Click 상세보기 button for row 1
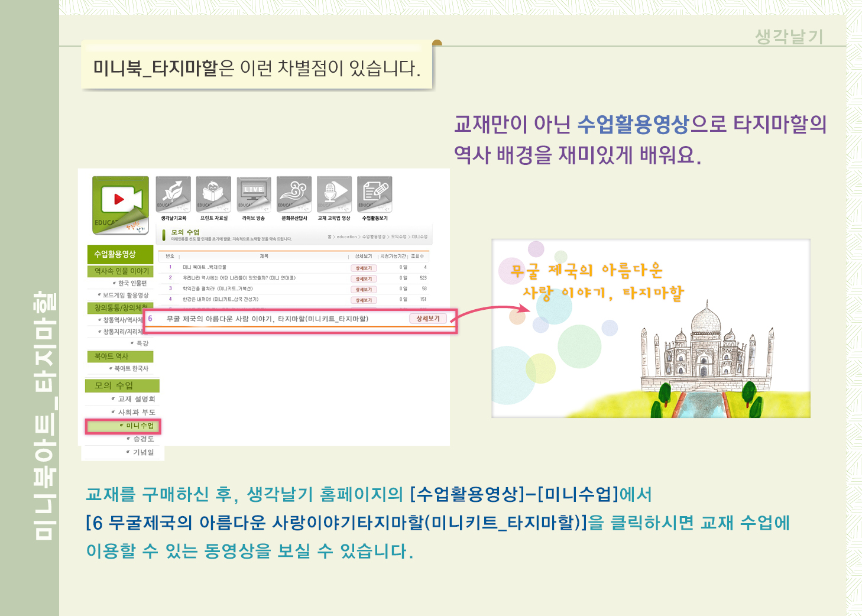This screenshot has height=616, width=862. pos(364,268)
